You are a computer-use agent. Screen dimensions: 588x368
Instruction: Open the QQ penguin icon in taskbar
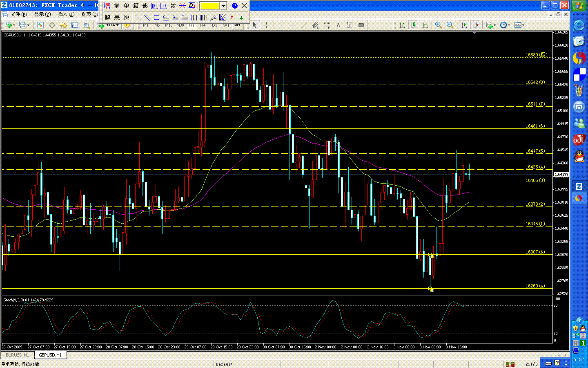(x=579, y=156)
